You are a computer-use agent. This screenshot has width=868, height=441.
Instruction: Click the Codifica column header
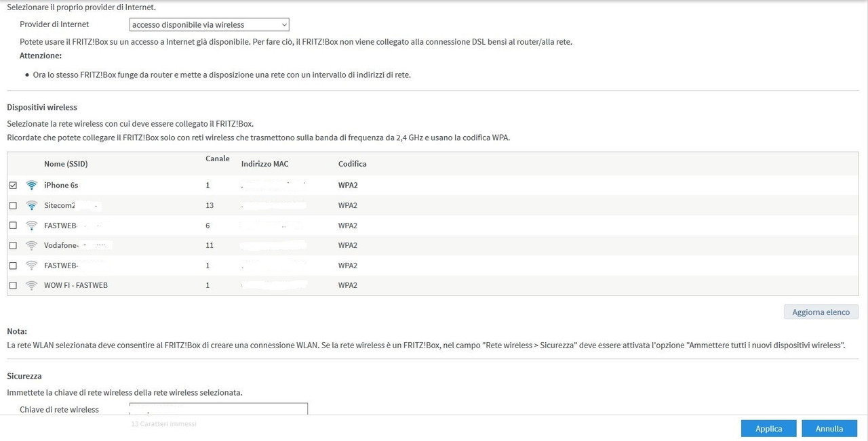coord(352,164)
